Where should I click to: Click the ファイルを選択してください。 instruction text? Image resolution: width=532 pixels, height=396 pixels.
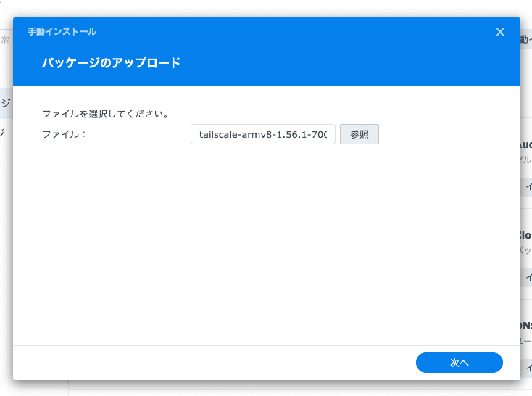tap(106, 114)
